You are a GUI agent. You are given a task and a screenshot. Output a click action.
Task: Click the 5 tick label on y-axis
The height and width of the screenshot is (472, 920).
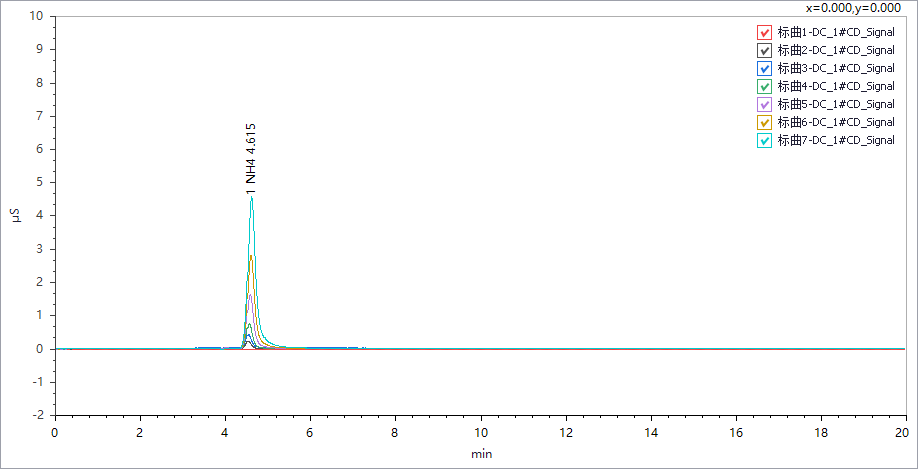40,183
